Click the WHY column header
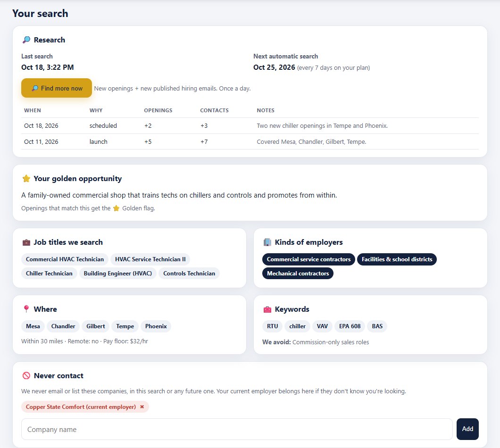500x448 pixels. click(96, 110)
